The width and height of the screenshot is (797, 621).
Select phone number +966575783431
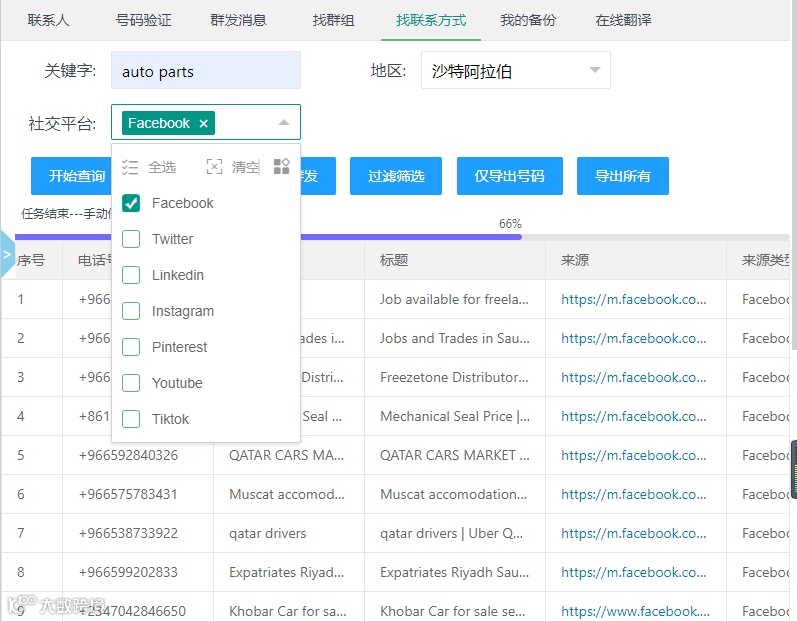click(128, 494)
